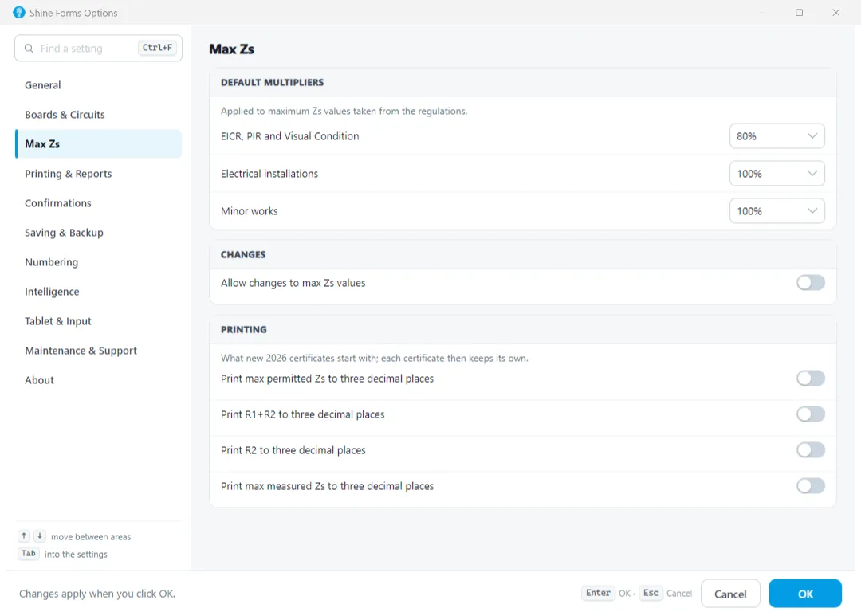
Task: Switch to Numbering settings
Action: 98,262
